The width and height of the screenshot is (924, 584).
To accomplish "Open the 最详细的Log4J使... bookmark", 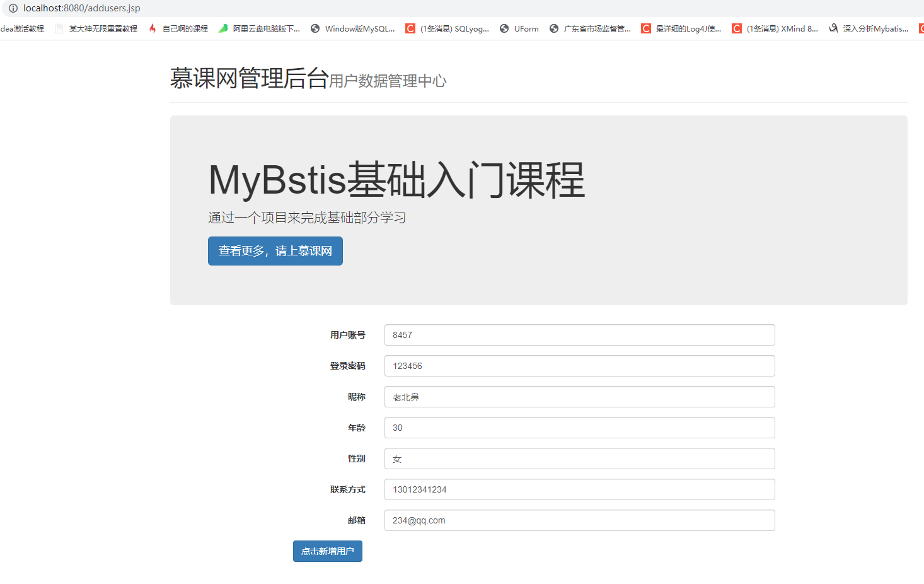I will point(681,28).
